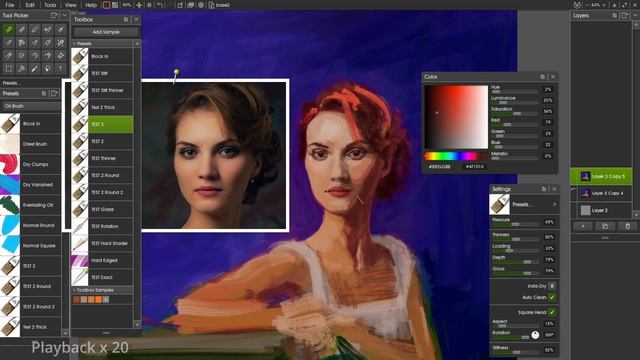Expand Presets arrow in Settings panel

[x=554, y=204]
